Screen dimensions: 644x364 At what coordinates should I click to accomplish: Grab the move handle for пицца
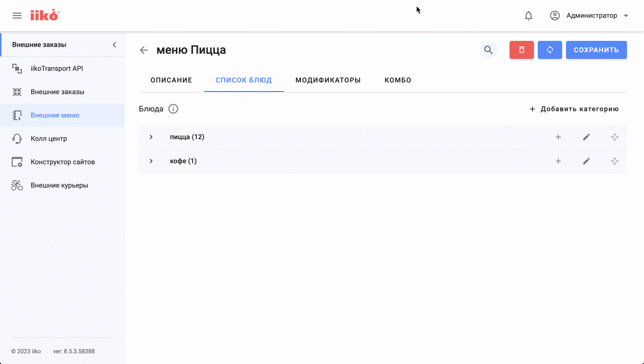615,137
